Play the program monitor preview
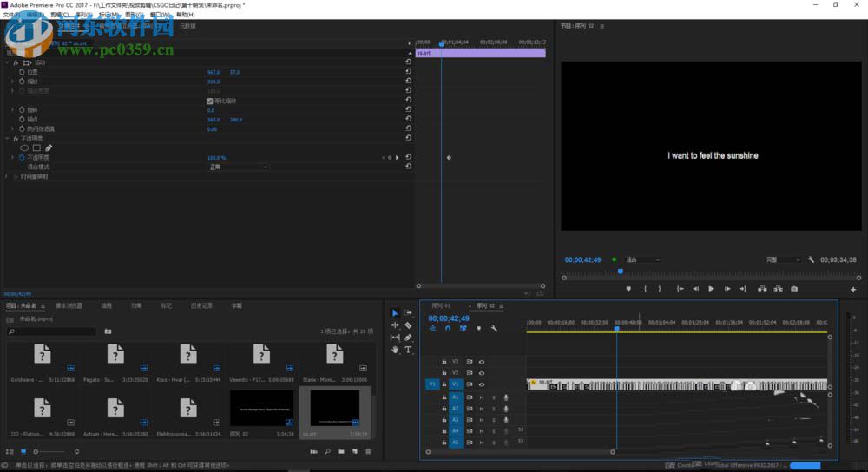This screenshot has height=472, width=868. tap(711, 289)
